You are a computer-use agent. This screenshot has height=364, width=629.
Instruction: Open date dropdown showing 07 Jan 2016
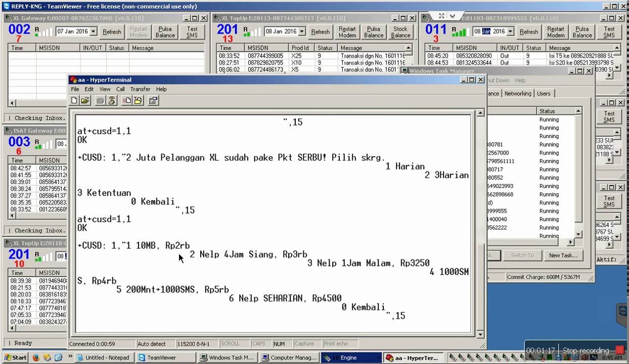click(93, 32)
